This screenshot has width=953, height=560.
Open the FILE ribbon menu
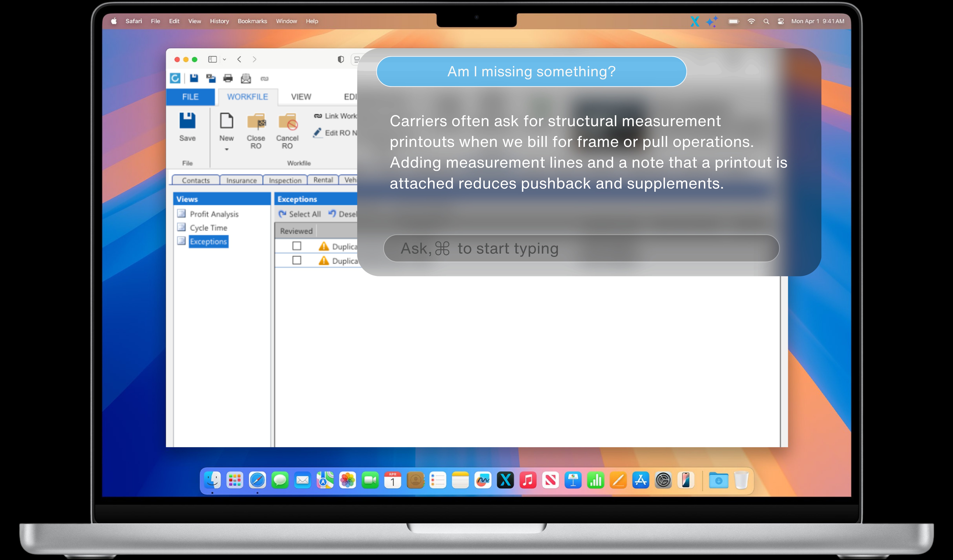[x=190, y=97]
